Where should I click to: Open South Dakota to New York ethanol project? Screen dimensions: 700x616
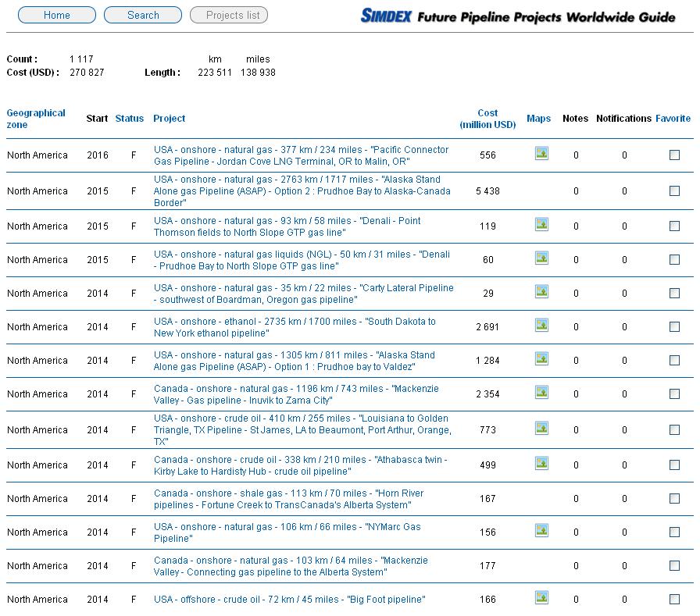pyautogui.click(x=295, y=327)
